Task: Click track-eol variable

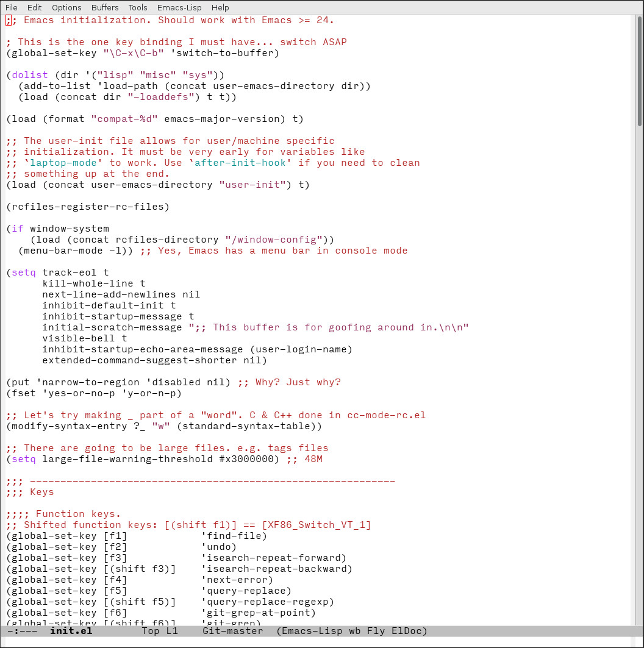Action: 70,272
